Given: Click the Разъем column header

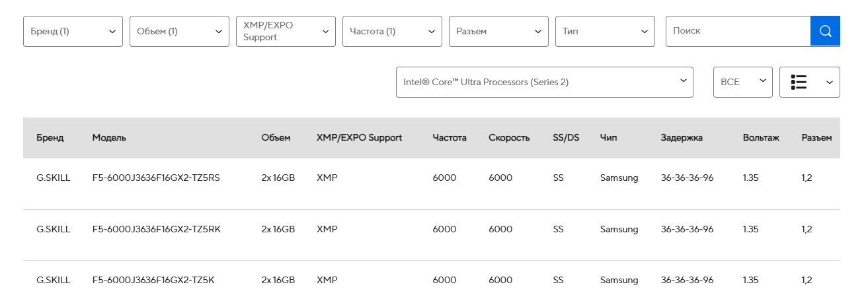Looking at the screenshot, I should pyautogui.click(x=816, y=138).
